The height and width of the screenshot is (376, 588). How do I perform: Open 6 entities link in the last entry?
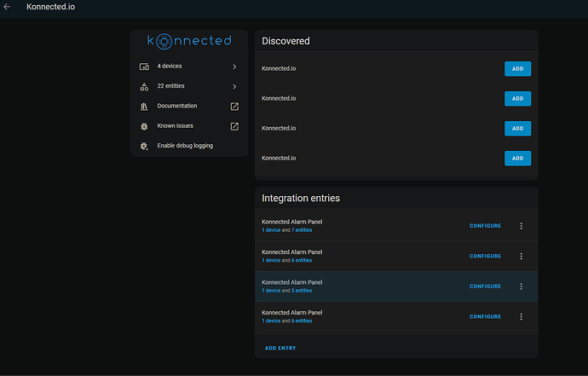point(302,321)
